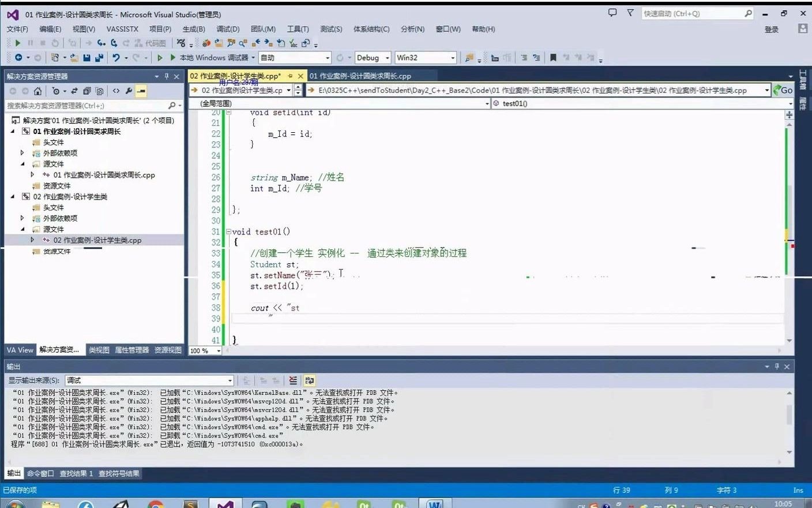Screen dimensions: 812x508
Task: Select 02 作业案例-设计学生类.cpp in the tree
Action: click(x=97, y=240)
